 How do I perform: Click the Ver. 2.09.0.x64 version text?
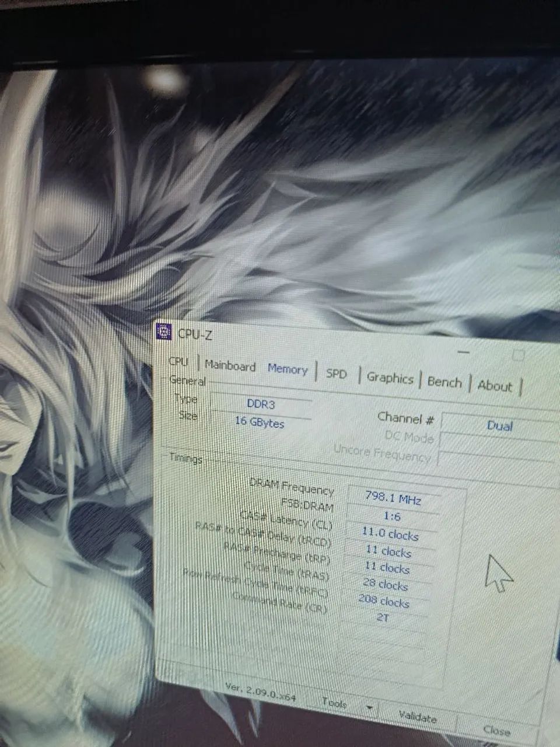point(261,693)
